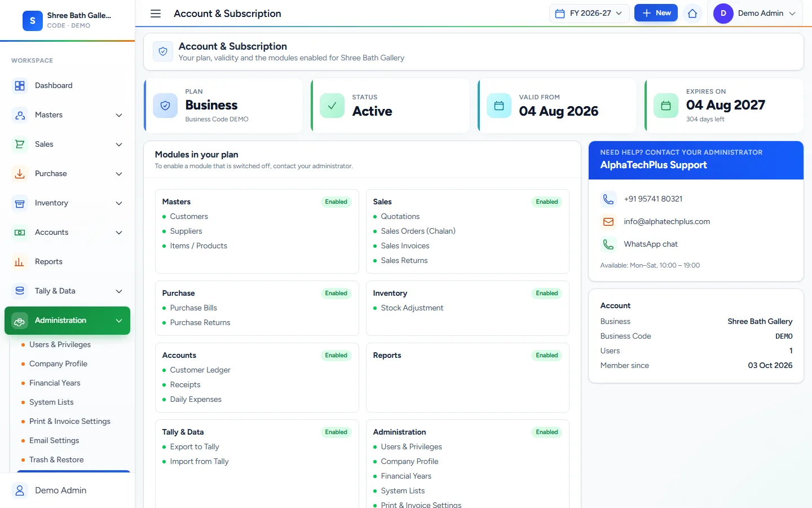Image resolution: width=812 pixels, height=508 pixels.
Task: Click the '304 days left' text
Action: 705,119
